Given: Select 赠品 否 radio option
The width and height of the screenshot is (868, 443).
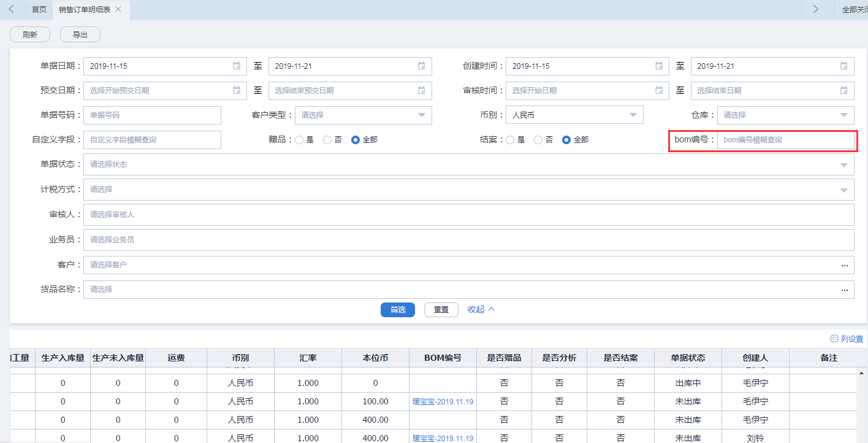Looking at the screenshot, I should pyautogui.click(x=327, y=140).
